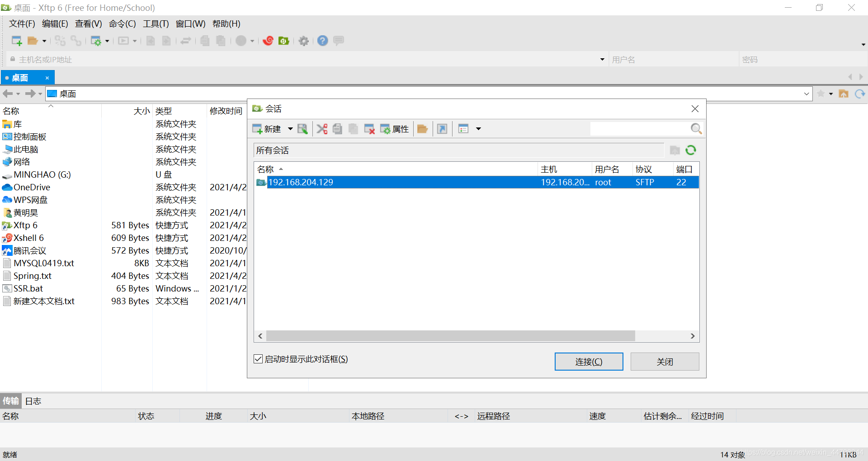Image resolution: width=868 pixels, height=461 pixels.
Task: Open the sessions folder icon in main toolbar
Action: 33,41
